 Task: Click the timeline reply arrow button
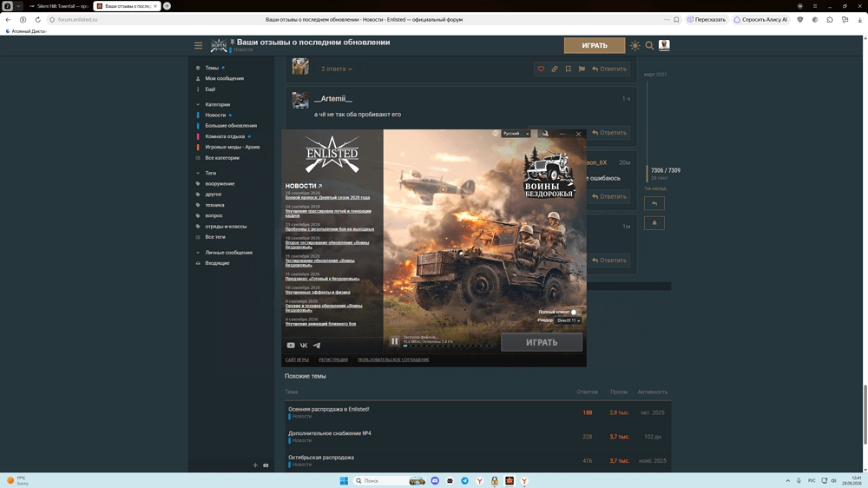(654, 203)
